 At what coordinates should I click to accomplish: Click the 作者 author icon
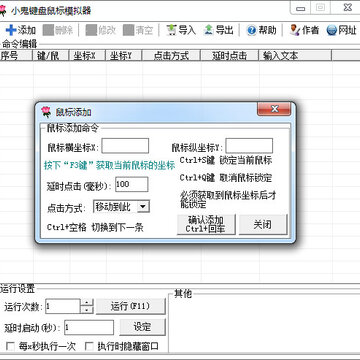pos(295,30)
